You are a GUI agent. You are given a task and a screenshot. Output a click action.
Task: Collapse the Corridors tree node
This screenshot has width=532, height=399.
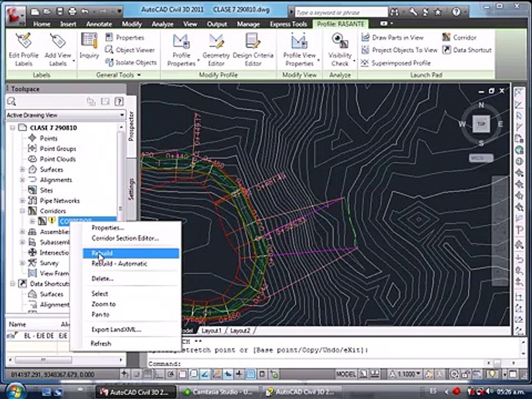tap(22, 211)
